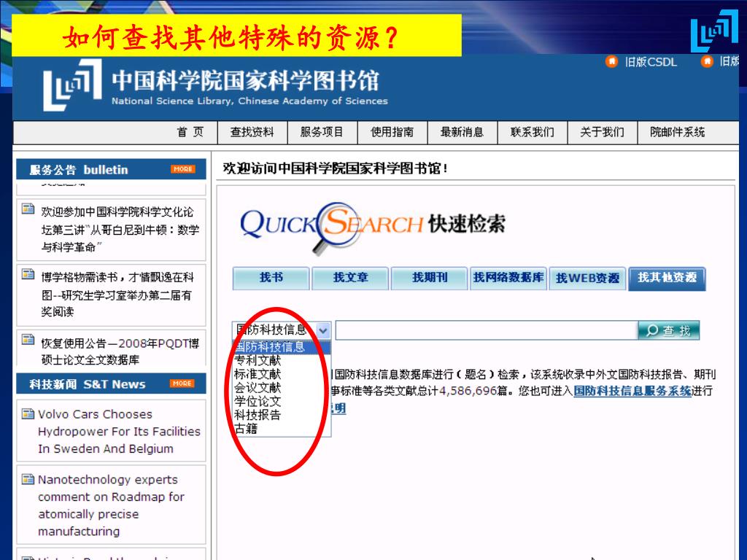Click news icon beside 博学格物需读书
Screen dimensions: 747x560
point(28,274)
